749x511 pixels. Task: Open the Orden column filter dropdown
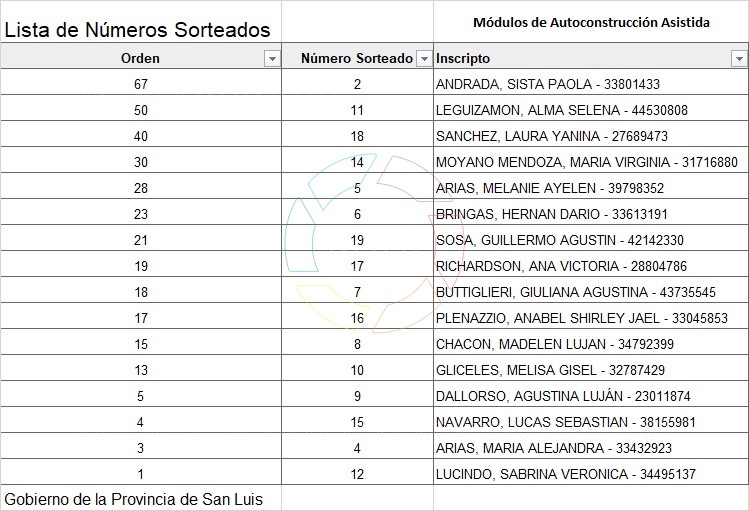pos(271,59)
